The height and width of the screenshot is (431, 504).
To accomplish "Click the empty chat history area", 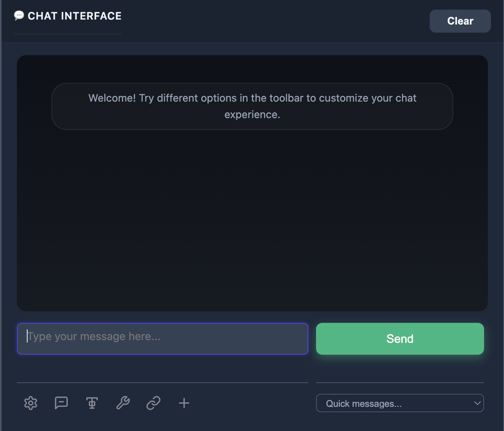I will 252,219.
